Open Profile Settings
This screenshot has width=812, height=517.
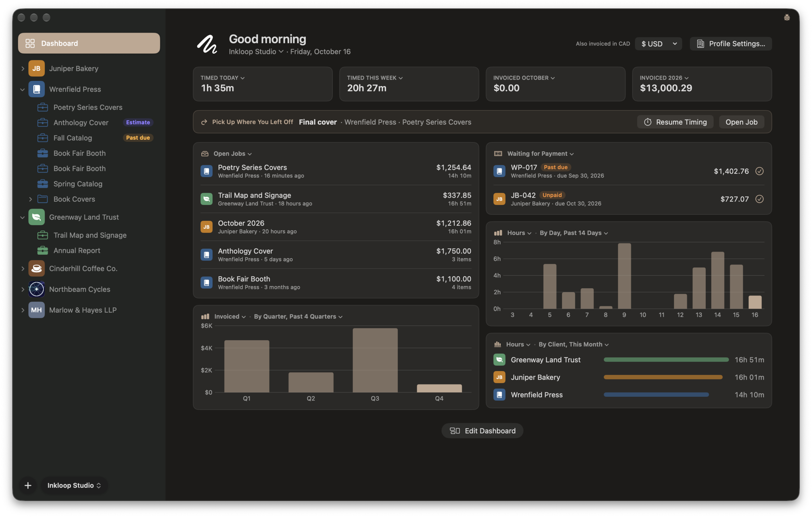click(x=731, y=44)
